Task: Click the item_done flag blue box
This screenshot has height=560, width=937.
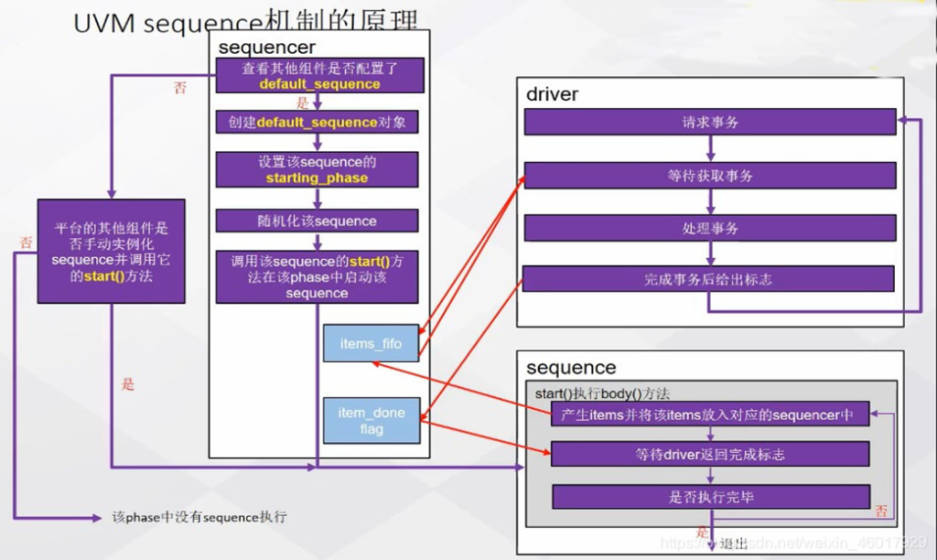Action: tap(371, 421)
